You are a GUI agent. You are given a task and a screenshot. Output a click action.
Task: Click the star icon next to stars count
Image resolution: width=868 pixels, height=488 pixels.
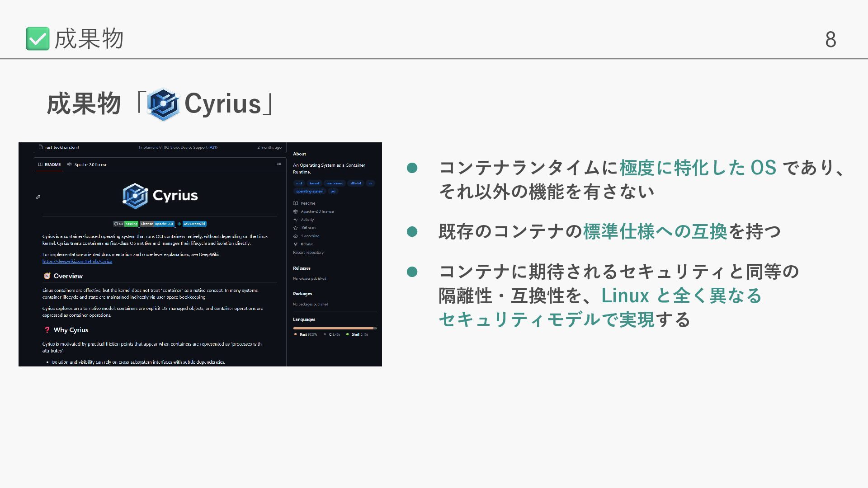[296, 228]
